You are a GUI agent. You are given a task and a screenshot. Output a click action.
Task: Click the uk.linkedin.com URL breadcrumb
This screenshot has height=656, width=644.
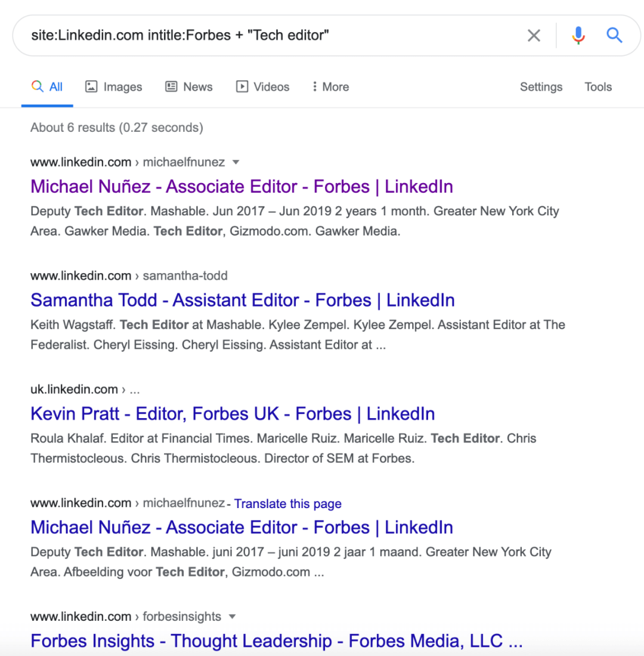[x=85, y=389]
